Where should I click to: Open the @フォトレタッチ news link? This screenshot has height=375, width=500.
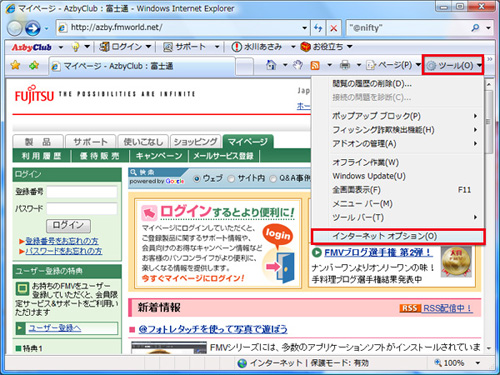coord(213,329)
